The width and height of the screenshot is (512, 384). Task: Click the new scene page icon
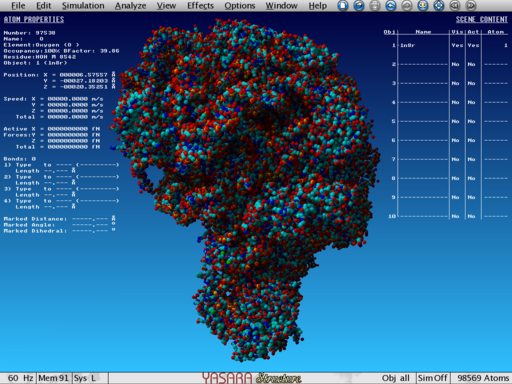click(342, 5)
